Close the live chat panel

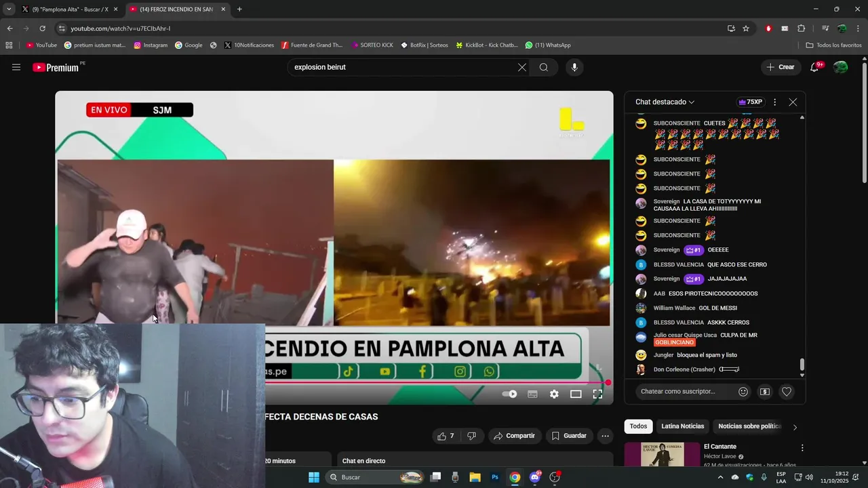[x=793, y=102]
